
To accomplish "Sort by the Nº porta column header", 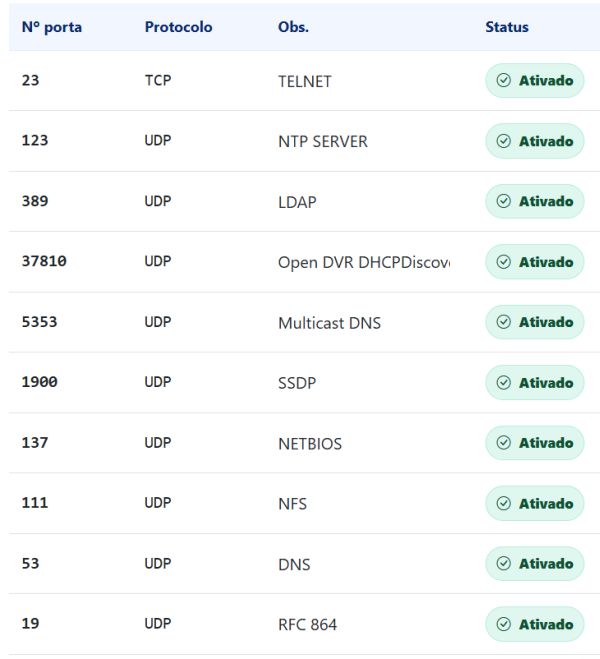I will 52,27.
